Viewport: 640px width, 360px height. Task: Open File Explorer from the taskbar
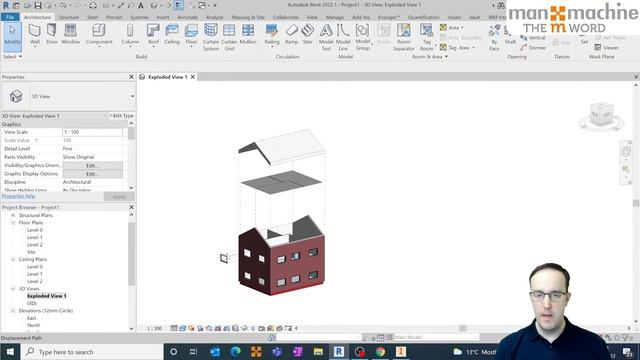tap(318, 351)
